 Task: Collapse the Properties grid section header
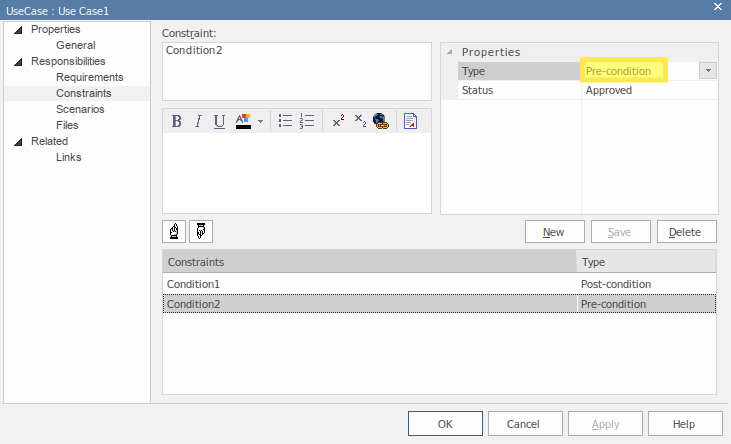[x=449, y=52]
